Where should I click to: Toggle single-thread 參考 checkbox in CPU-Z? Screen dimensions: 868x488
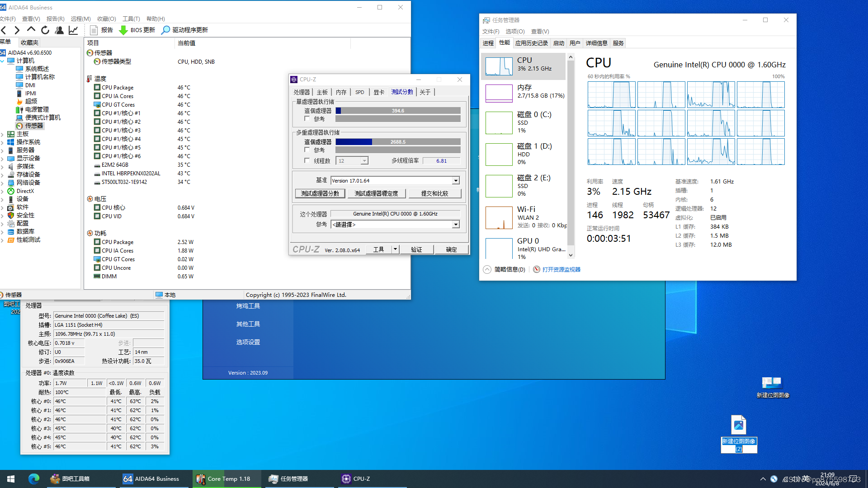pyautogui.click(x=307, y=118)
